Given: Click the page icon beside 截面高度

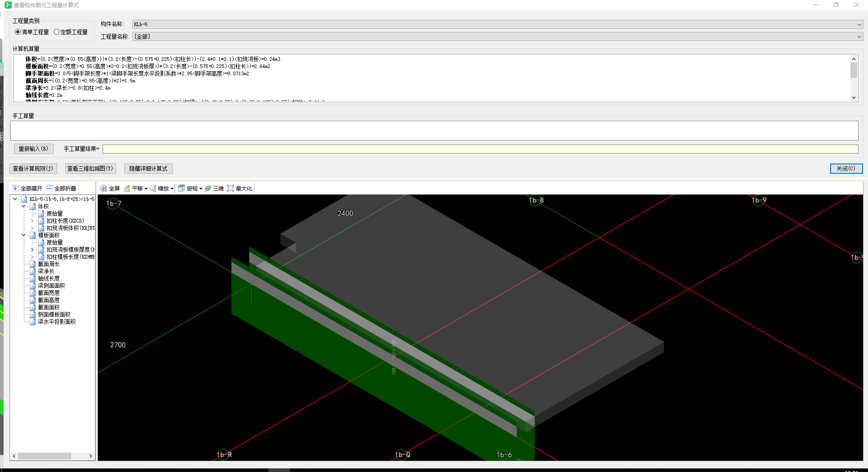Looking at the screenshot, I should coord(33,300).
